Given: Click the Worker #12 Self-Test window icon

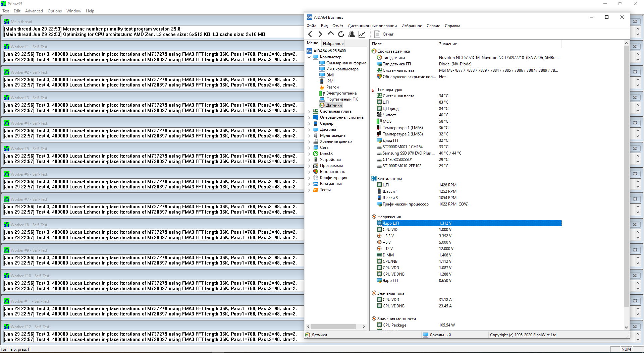Looking at the screenshot, I should [x=7, y=327].
